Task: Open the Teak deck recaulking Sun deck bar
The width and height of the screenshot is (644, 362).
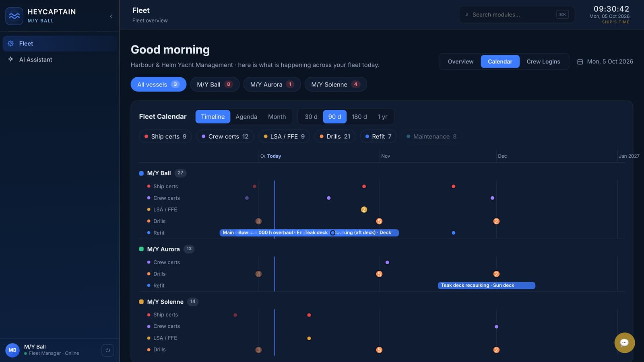Action: point(486,286)
